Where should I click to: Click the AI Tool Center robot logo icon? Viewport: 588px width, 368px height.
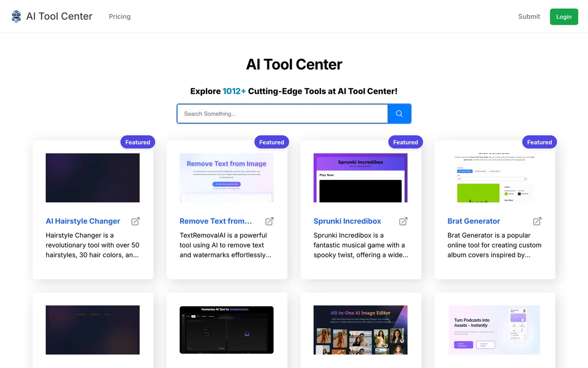point(17,17)
